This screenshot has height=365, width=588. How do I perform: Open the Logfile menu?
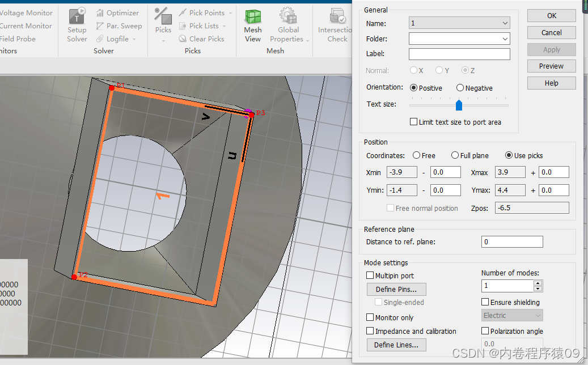pos(116,39)
